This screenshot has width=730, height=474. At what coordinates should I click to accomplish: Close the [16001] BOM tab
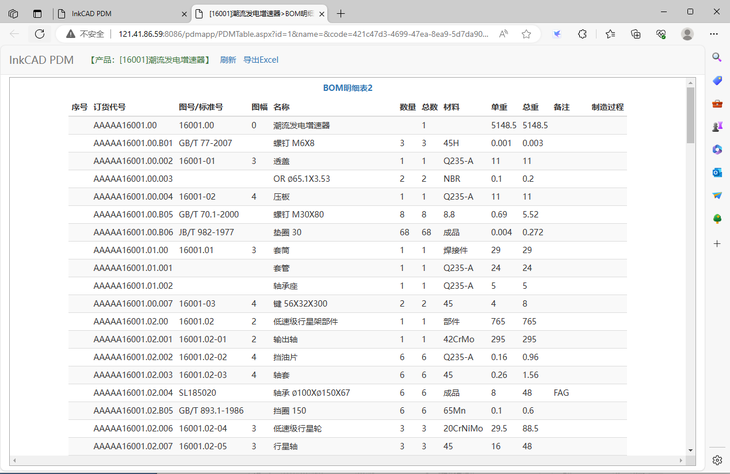pos(321,14)
